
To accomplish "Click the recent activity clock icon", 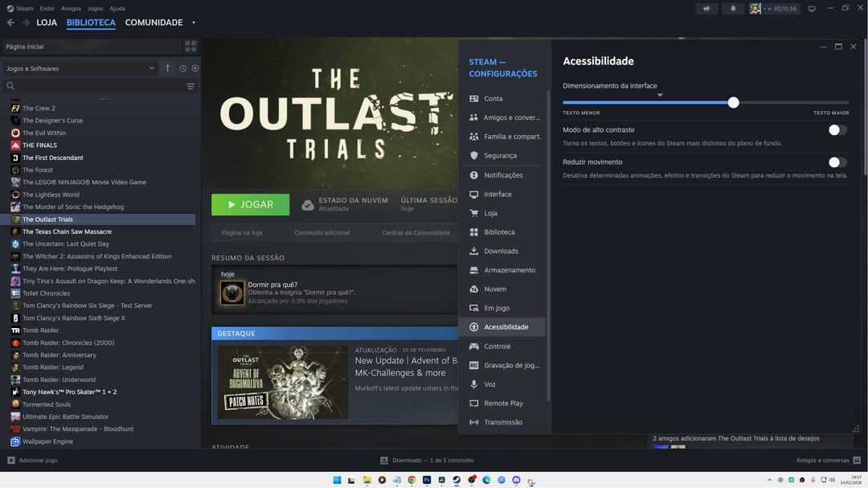I will (x=183, y=68).
